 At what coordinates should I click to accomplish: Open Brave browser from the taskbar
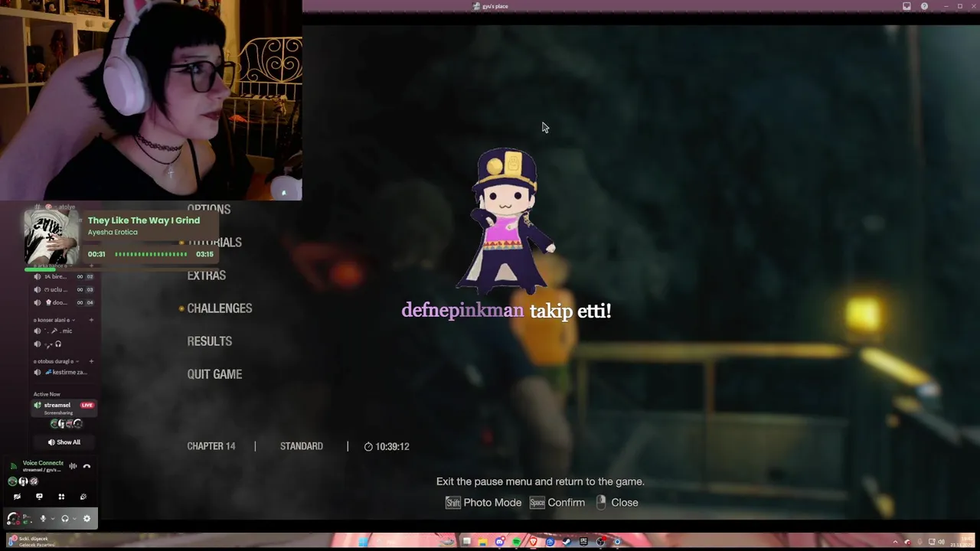[x=534, y=542]
